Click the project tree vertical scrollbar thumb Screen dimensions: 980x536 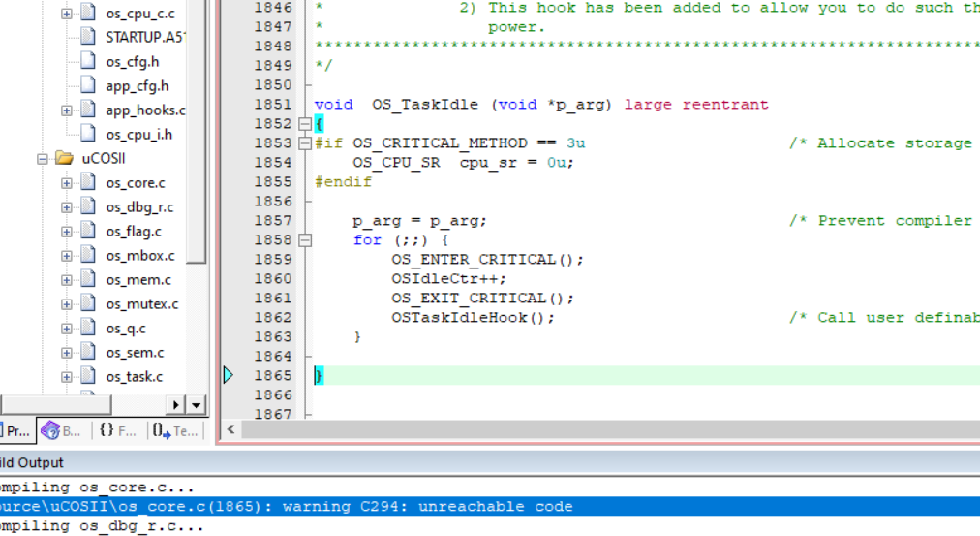point(197,132)
